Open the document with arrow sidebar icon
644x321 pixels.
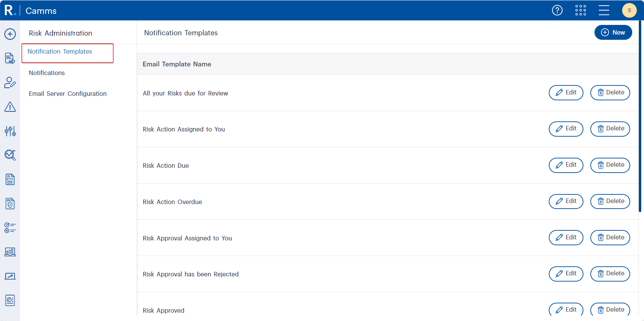10,58
